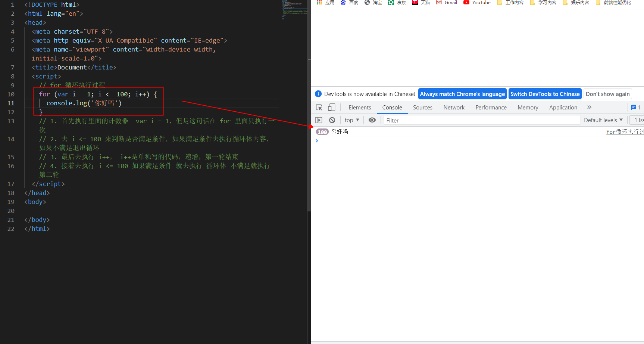Show the console sidebar icon
The image size is (644, 344).
click(319, 120)
